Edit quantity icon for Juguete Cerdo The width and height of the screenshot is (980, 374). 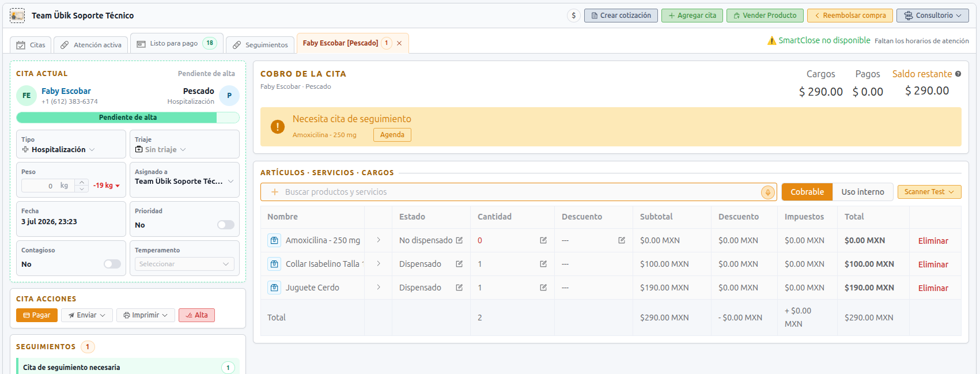543,288
